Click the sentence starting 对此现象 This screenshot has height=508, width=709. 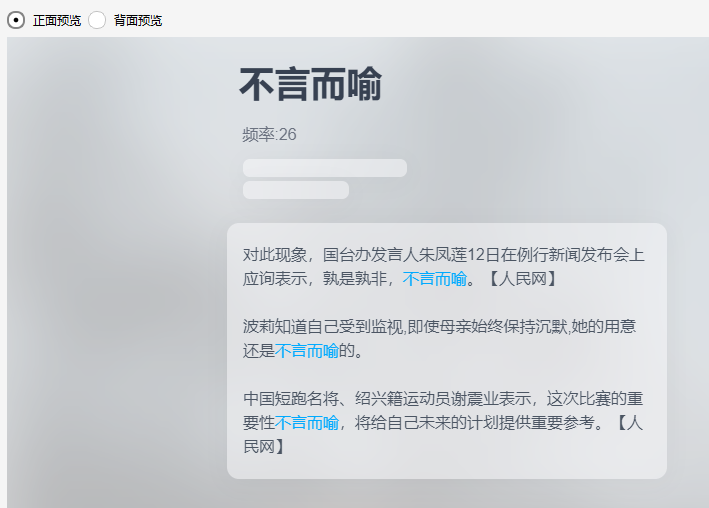pyautogui.click(x=444, y=267)
